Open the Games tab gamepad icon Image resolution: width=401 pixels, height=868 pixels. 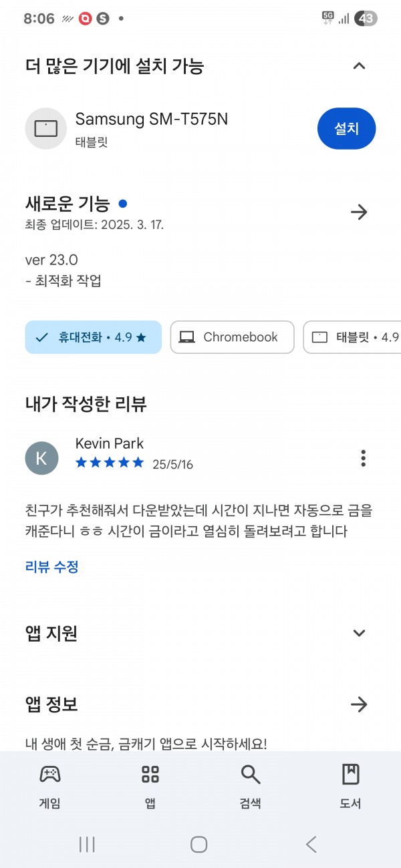pyautogui.click(x=50, y=775)
